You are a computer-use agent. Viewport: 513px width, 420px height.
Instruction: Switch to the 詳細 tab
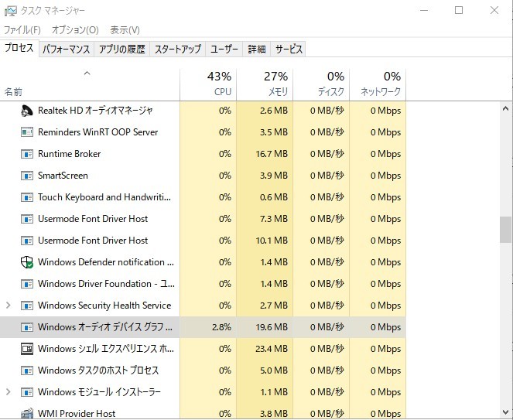click(x=257, y=49)
